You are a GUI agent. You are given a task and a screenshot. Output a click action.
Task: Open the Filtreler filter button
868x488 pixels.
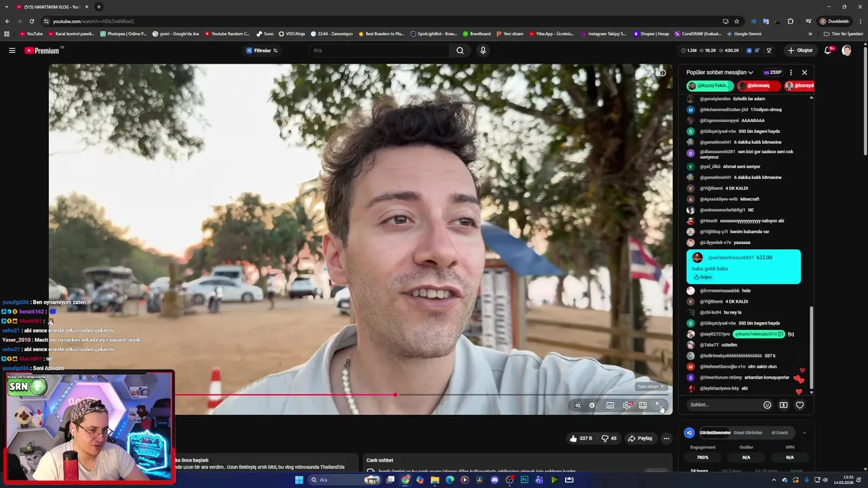tap(262, 50)
